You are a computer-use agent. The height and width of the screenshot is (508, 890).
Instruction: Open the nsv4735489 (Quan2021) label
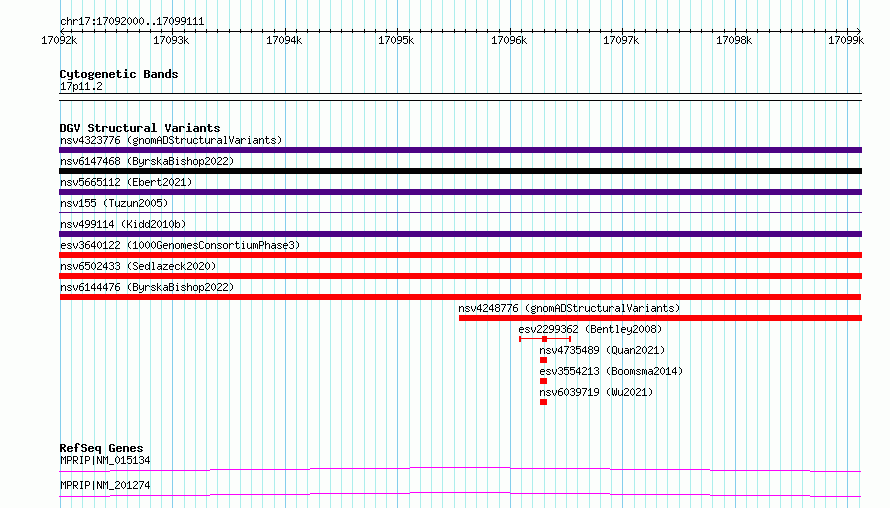602,350
